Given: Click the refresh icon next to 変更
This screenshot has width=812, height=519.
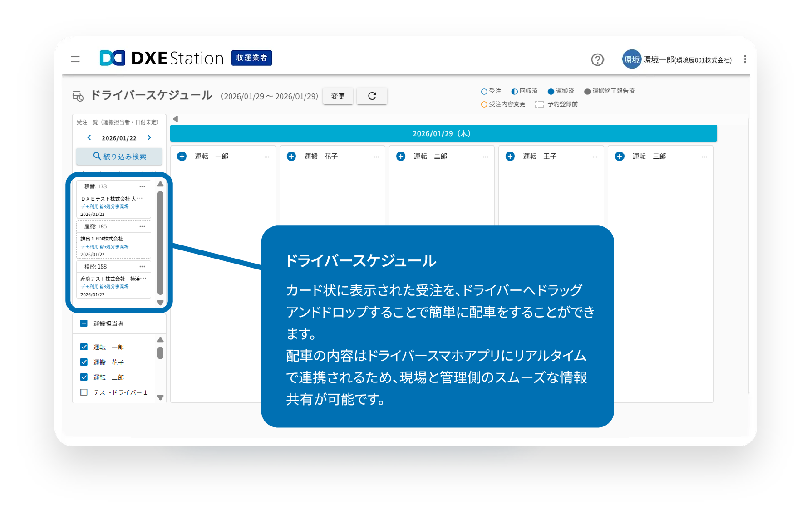Looking at the screenshot, I should [x=372, y=96].
